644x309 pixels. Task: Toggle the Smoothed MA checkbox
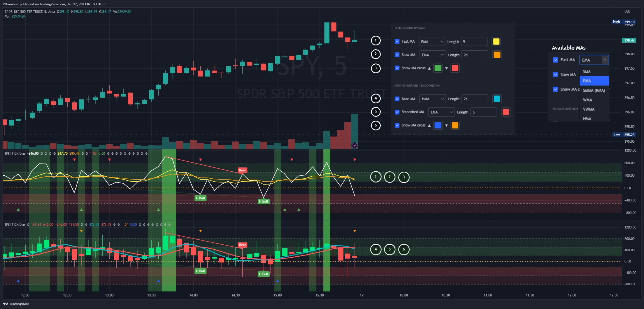[x=397, y=112]
